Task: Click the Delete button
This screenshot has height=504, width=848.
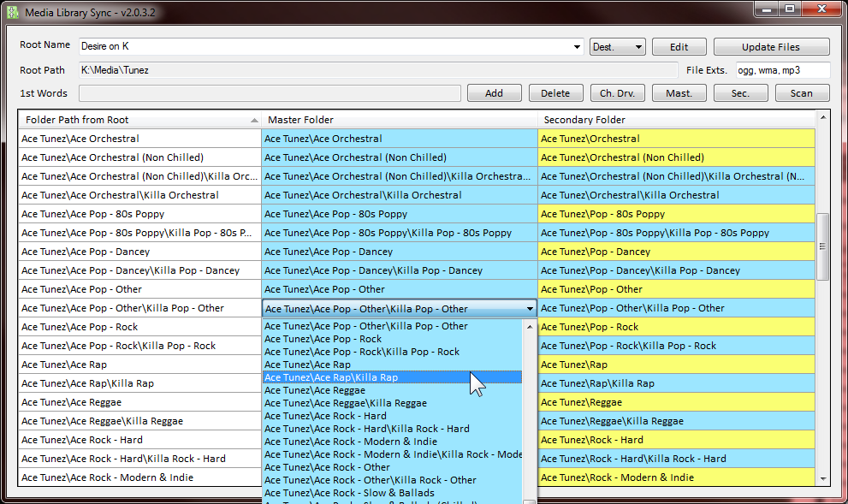Action: coord(555,93)
